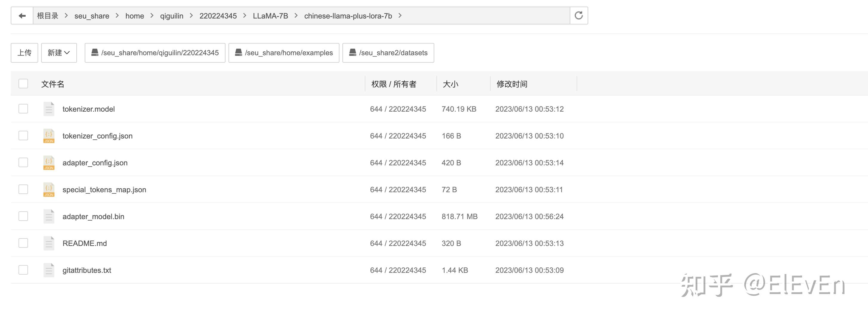Open the 新建 dropdown menu

click(59, 53)
